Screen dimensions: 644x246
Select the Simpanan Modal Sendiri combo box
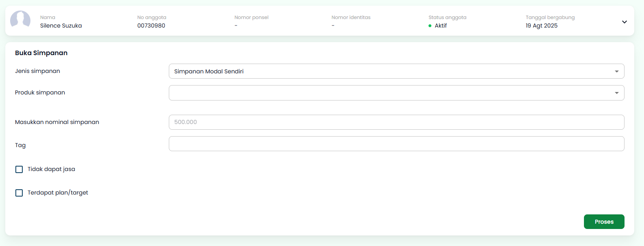pos(390,71)
